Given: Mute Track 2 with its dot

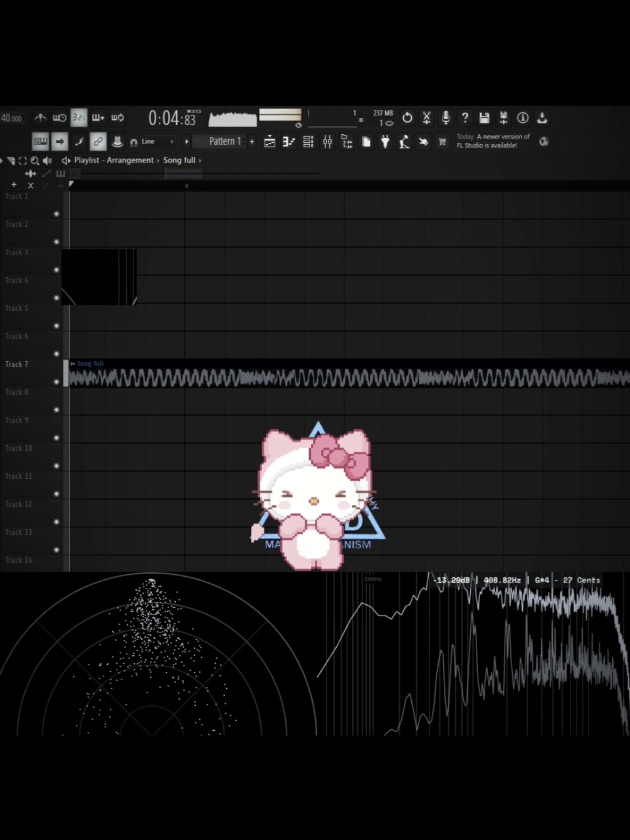Looking at the screenshot, I should (x=56, y=242).
